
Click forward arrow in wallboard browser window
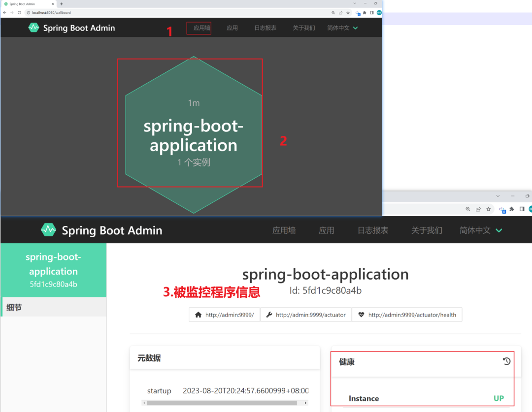point(12,12)
